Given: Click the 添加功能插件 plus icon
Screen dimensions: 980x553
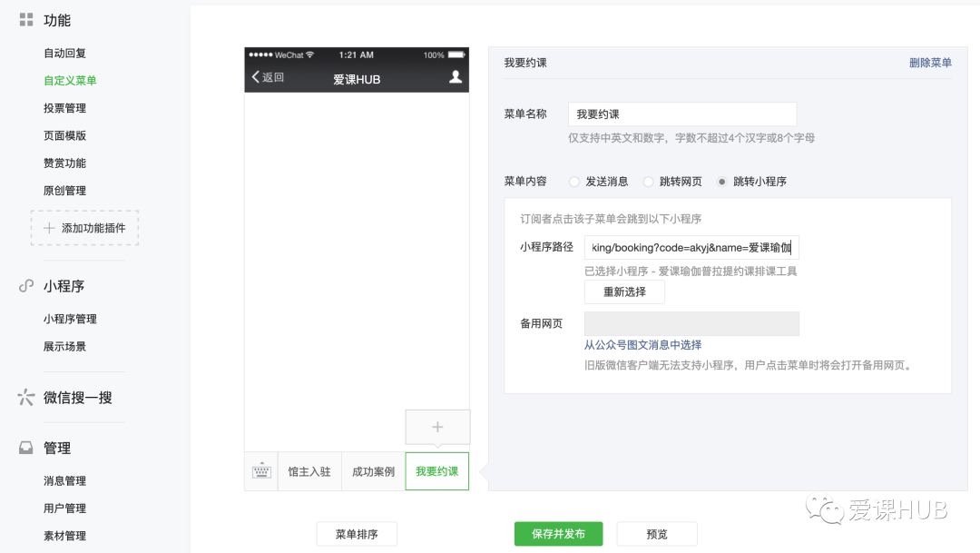Looking at the screenshot, I should pos(50,230).
